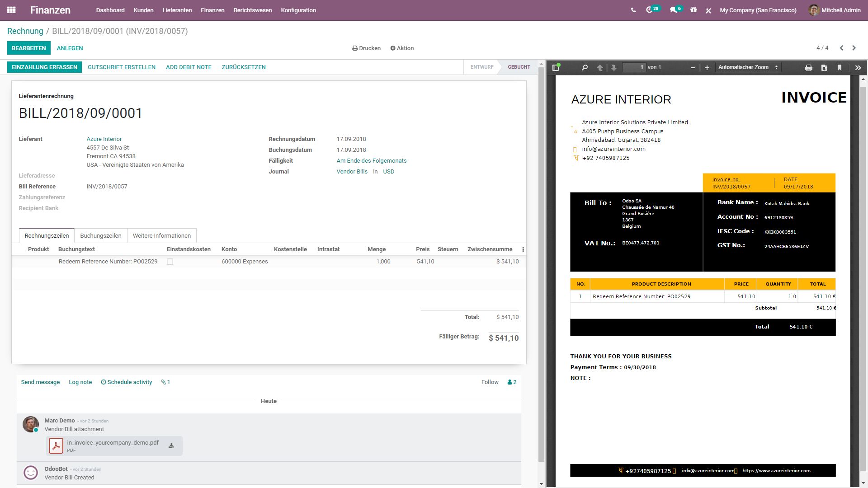The width and height of the screenshot is (868, 488).
Task: Open the Automatischer Zoom dropdown
Action: pos(748,67)
